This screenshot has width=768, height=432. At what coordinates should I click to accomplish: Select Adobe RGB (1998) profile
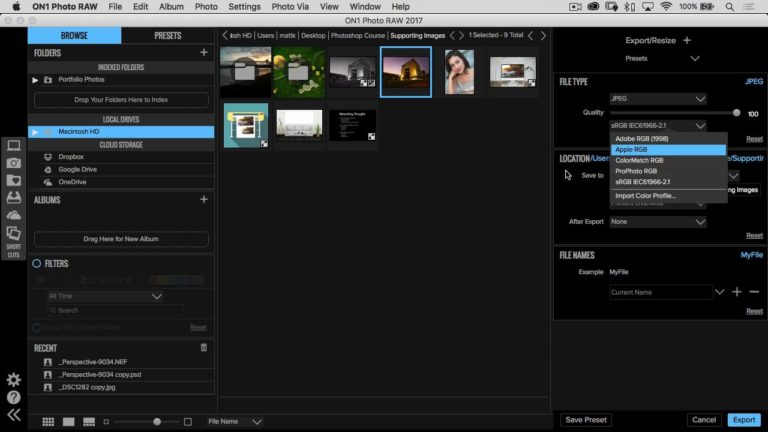[x=668, y=139]
